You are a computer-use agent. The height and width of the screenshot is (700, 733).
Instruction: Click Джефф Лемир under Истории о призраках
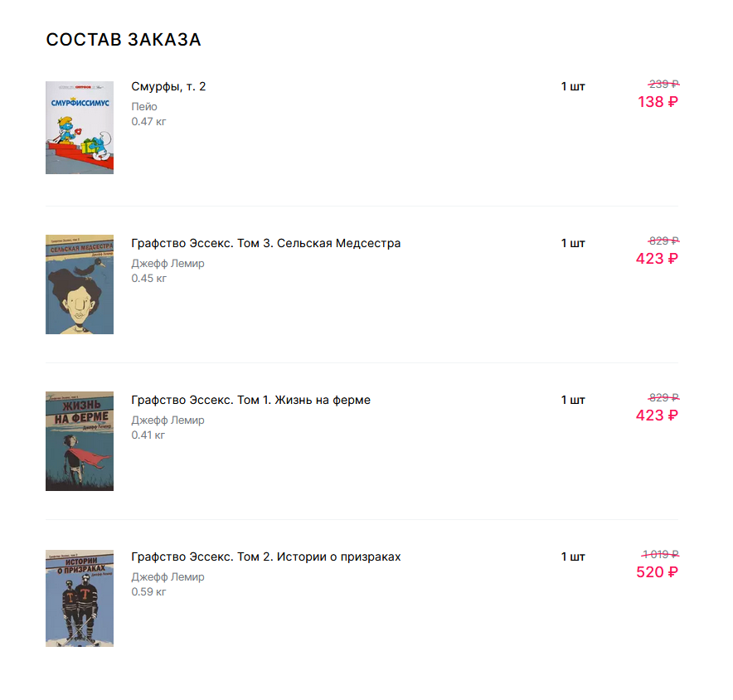pos(167,576)
